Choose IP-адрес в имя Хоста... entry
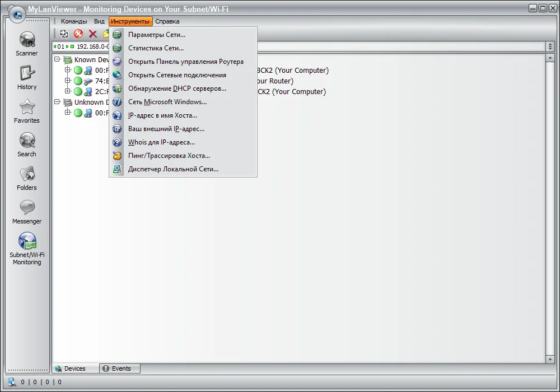This screenshot has width=560, height=392. click(x=183, y=115)
